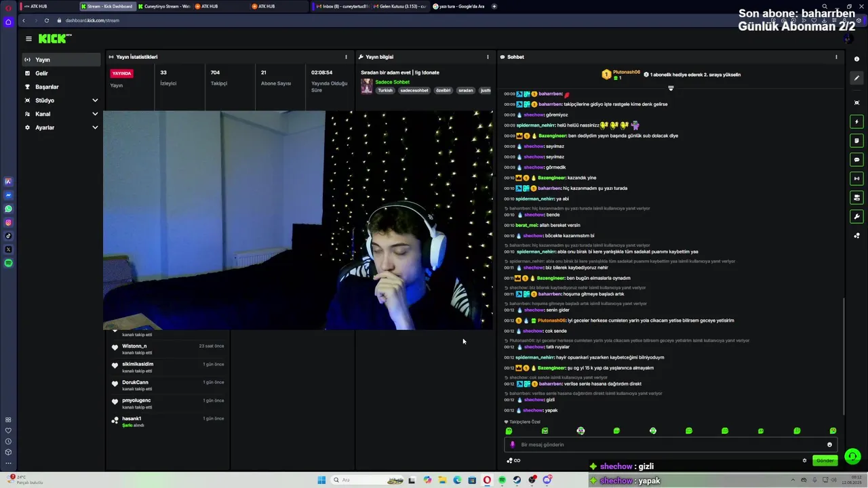Open the Sadece Sohbet category link
Screen dimensions: 868x488
point(393,82)
